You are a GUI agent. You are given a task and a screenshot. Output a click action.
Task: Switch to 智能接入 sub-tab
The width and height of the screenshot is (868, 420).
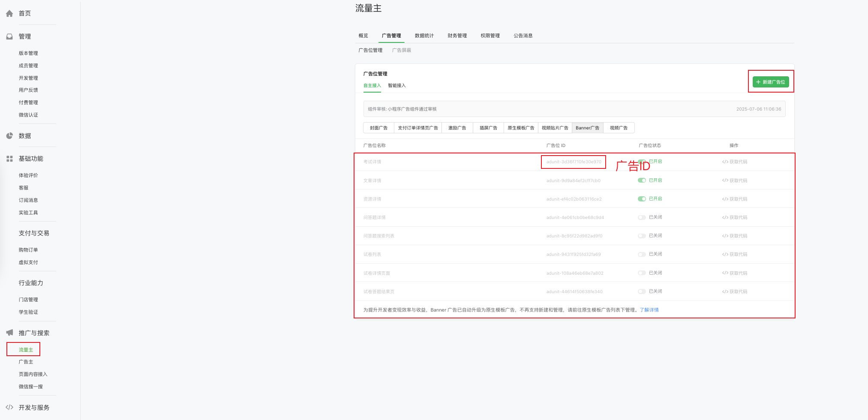pos(396,86)
